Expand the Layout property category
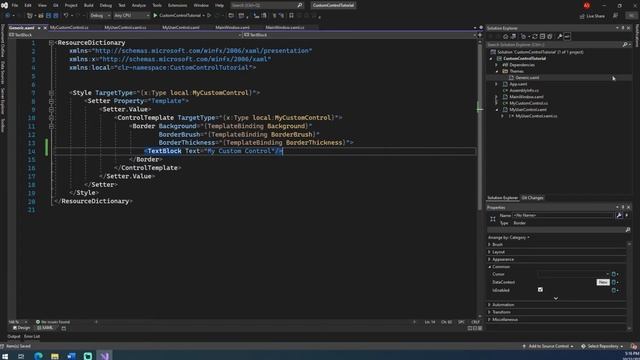Screen dimensions: 640x360 489,252
